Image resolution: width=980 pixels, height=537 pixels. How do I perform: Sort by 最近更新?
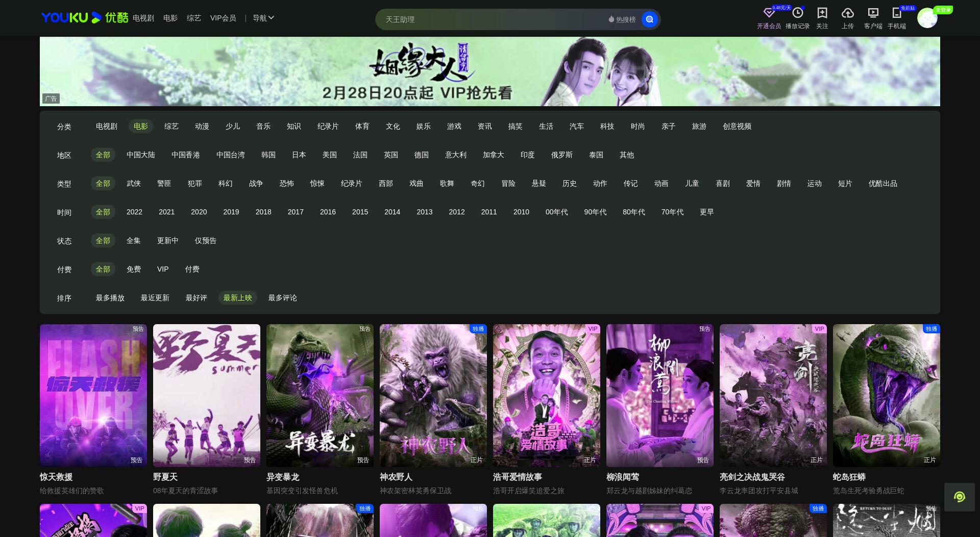tap(155, 298)
